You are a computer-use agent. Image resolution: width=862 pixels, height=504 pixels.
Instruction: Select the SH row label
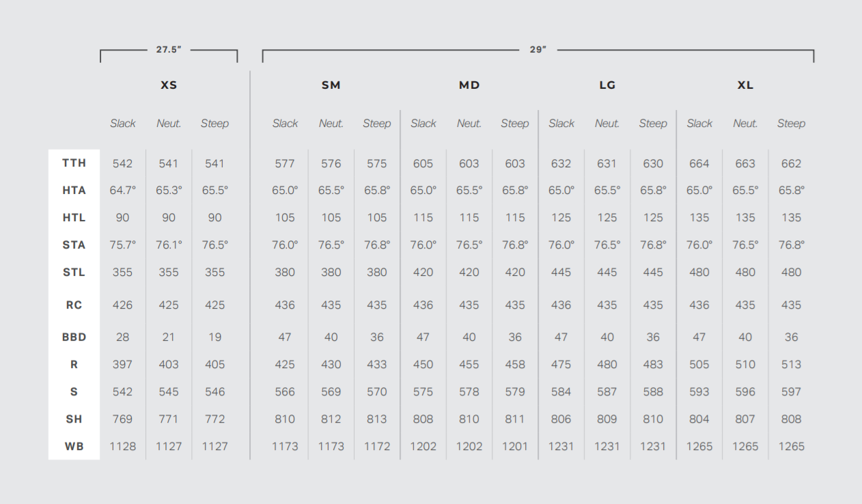74,419
